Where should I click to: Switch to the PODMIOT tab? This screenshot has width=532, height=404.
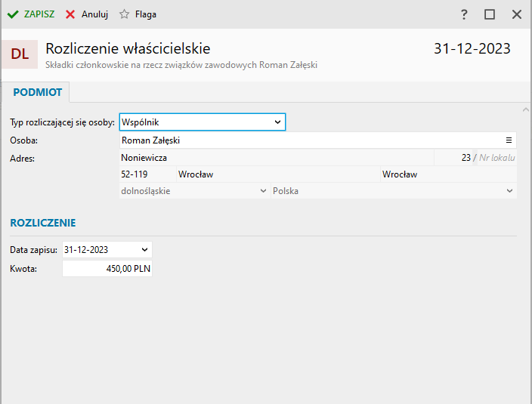(x=37, y=92)
